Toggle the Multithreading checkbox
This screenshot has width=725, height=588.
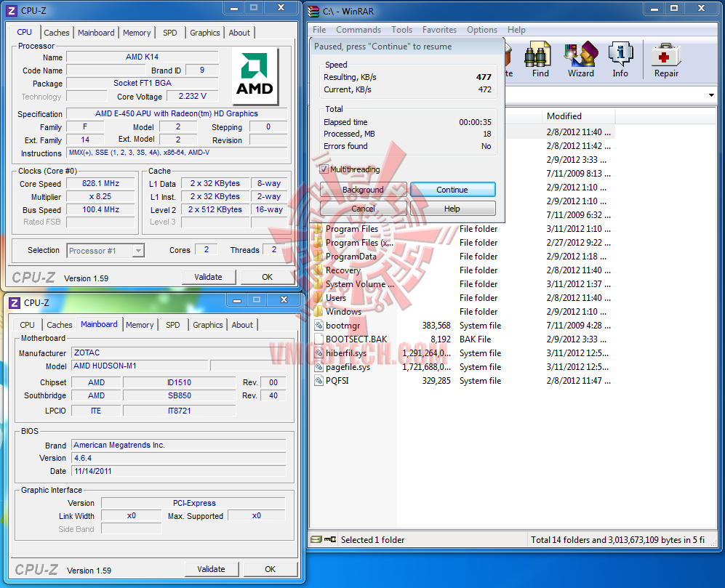point(324,169)
